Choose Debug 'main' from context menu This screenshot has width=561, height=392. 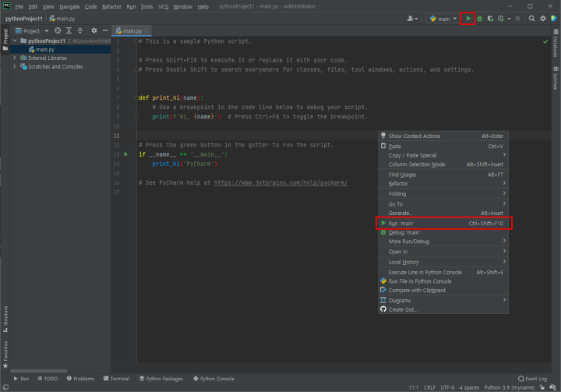point(443,233)
